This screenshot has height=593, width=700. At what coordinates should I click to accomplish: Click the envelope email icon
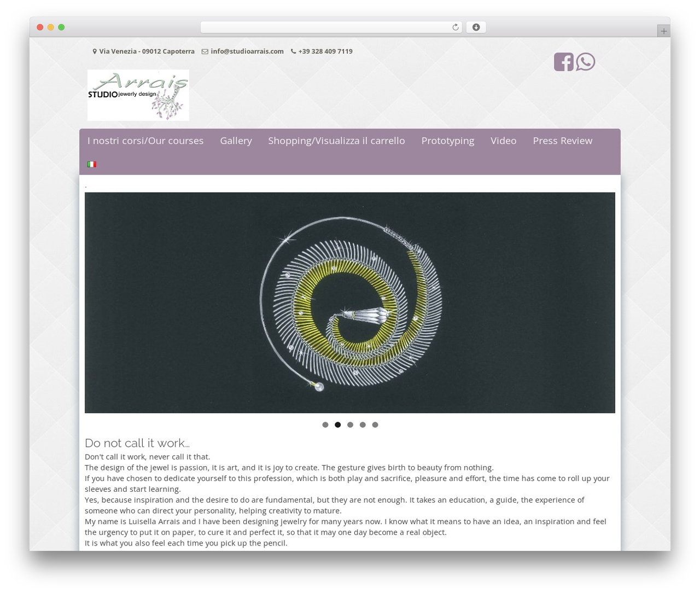pos(205,51)
